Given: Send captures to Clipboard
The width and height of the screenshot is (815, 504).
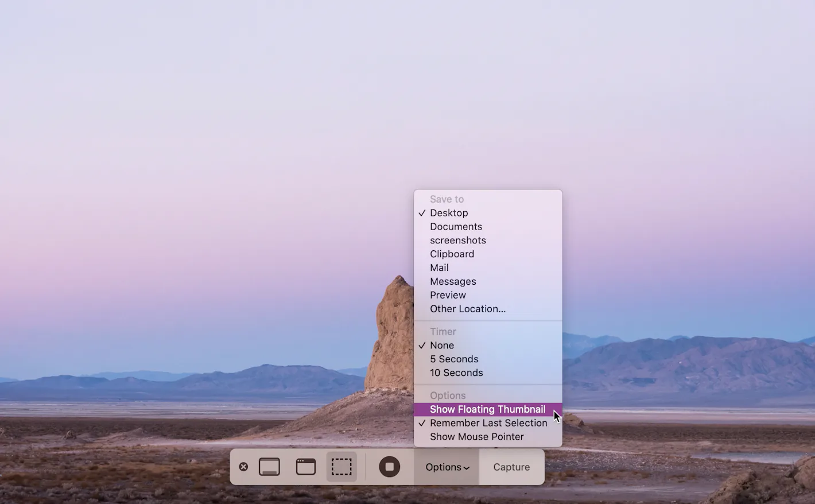Looking at the screenshot, I should [x=488, y=254].
